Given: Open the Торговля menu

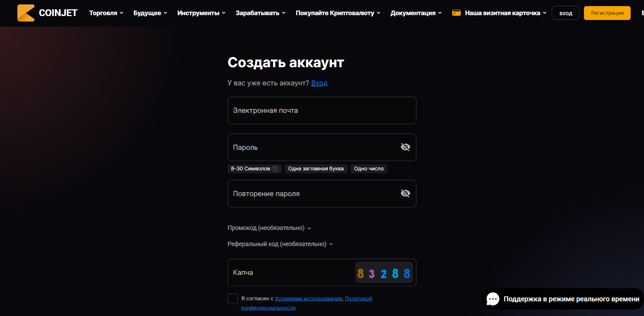Looking at the screenshot, I should (x=106, y=13).
